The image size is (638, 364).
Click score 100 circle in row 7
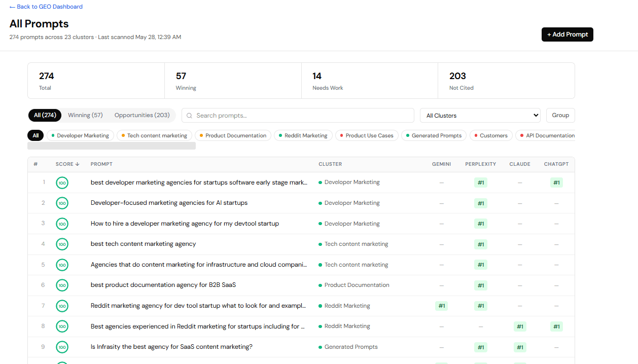(x=62, y=306)
